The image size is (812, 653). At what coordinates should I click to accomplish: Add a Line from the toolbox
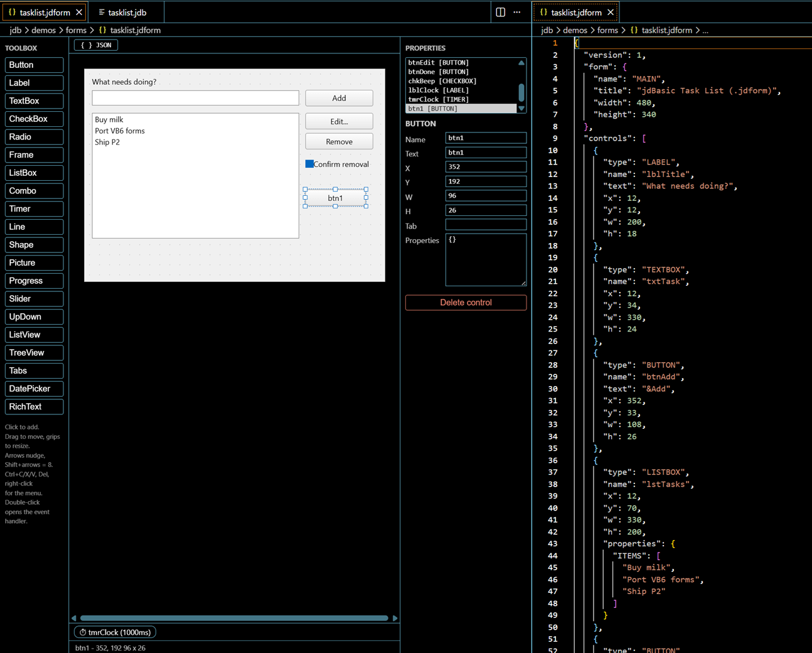34,227
